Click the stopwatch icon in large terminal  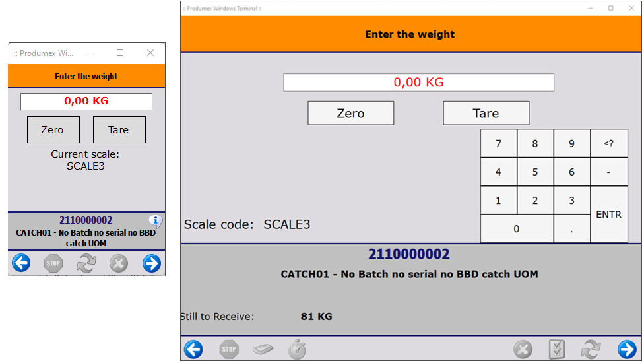[297, 349]
